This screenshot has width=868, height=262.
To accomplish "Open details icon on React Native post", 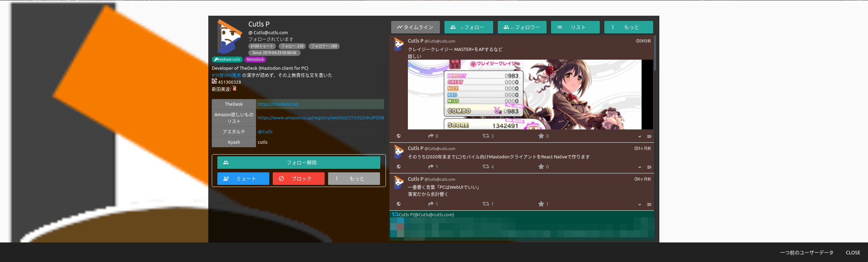I will click(x=649, y=167).
